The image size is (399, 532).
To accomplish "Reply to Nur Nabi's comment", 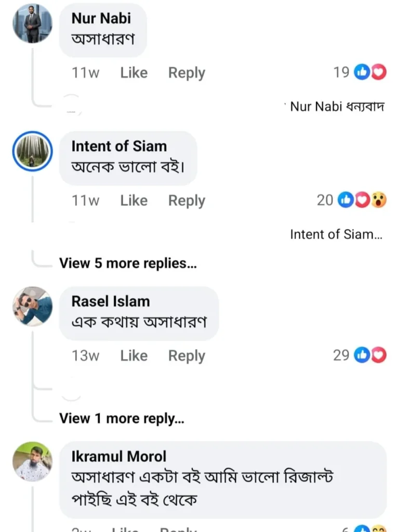I will point(187,73).
